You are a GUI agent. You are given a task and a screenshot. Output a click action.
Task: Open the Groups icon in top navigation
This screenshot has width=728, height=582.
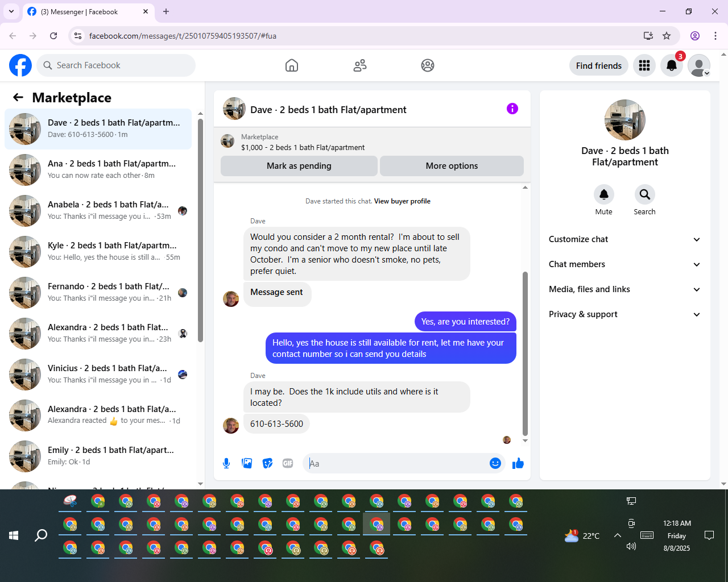pos(428,65)
